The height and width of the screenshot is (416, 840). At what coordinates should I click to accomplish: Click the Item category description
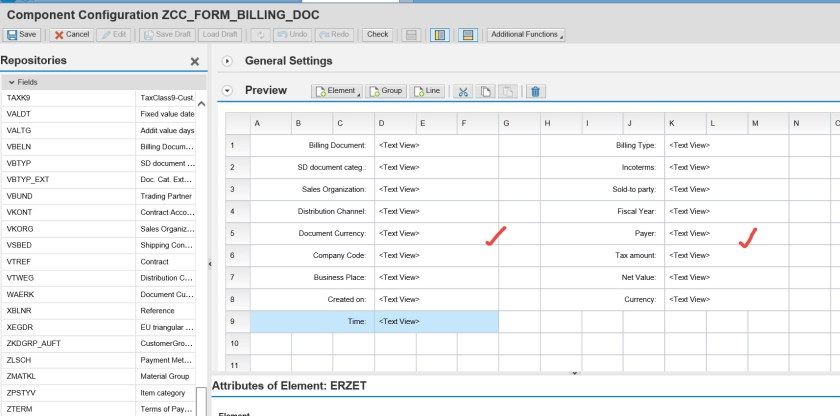(x=162, y=392)
